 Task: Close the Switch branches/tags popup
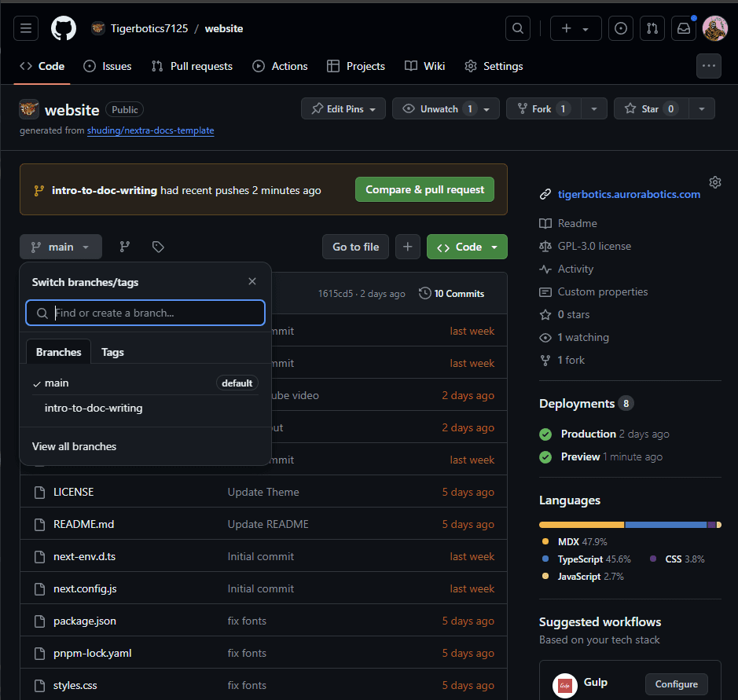click(252, 282)
